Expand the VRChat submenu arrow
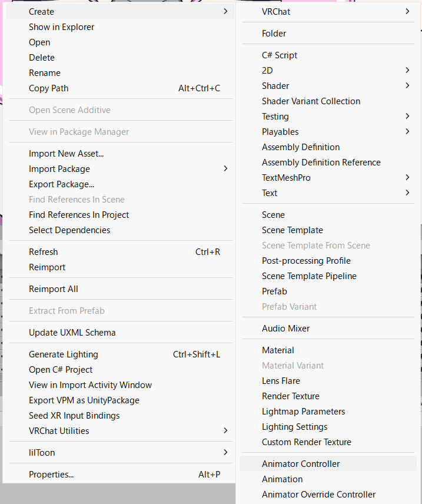 (x=407, y=12)
